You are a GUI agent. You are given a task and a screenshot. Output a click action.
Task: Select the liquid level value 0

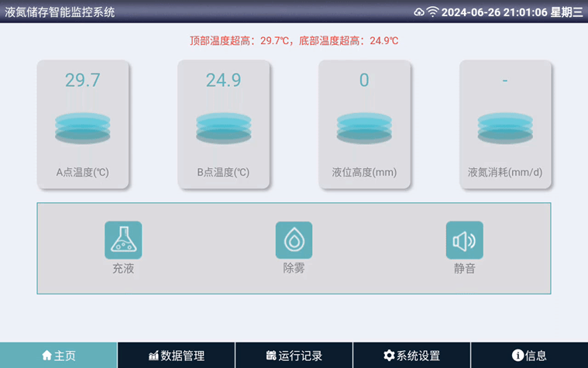tap(364, 80)
